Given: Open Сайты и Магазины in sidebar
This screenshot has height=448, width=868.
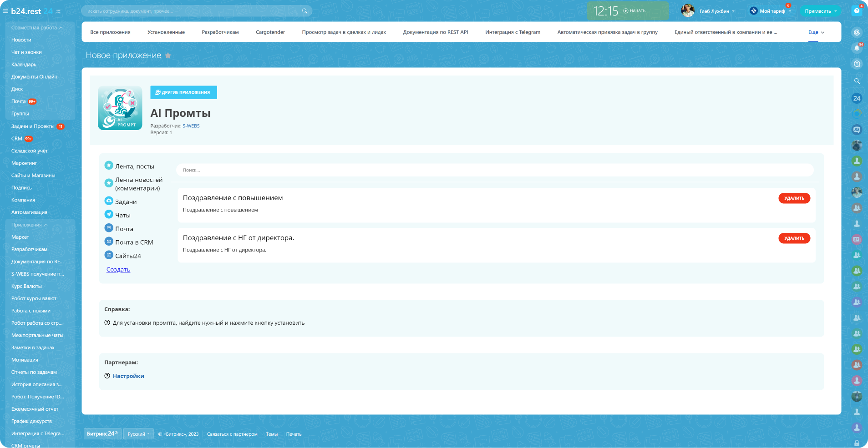Looking at the screenshot, I should [x=33, y=176].
